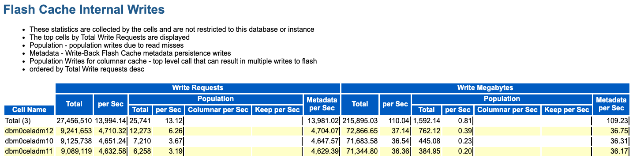Click the first Columnar per Sec header
This screenshot has height=162, width=644.
coord(218,110)
